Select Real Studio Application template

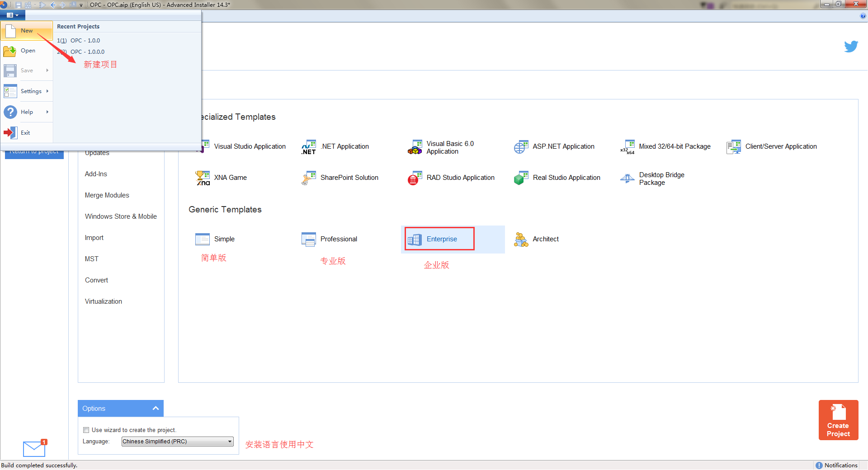pos(557,178)
